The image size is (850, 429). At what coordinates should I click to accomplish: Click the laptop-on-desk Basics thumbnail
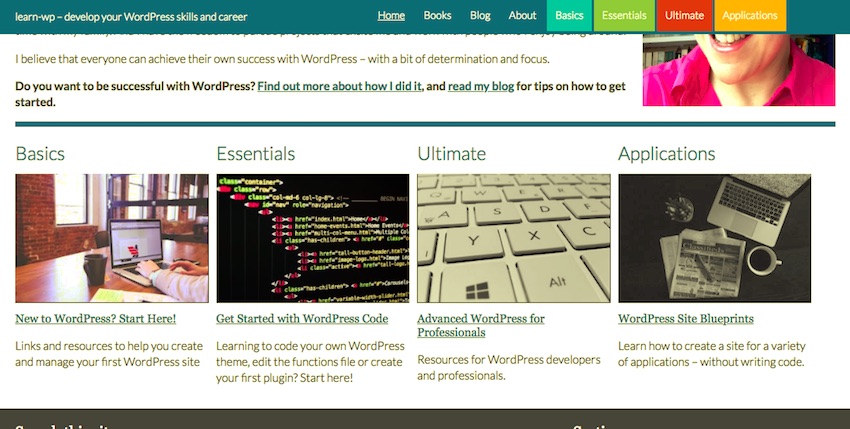click(112, 238)
